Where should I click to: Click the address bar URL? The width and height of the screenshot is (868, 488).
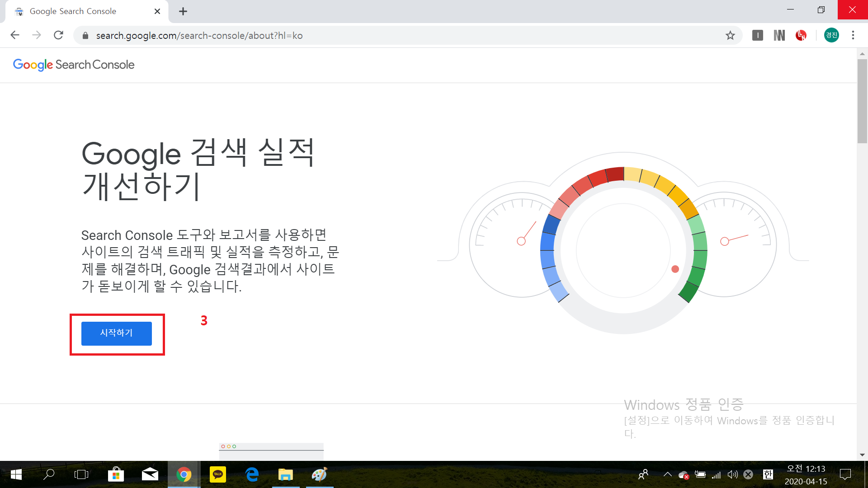click(199, 36)
